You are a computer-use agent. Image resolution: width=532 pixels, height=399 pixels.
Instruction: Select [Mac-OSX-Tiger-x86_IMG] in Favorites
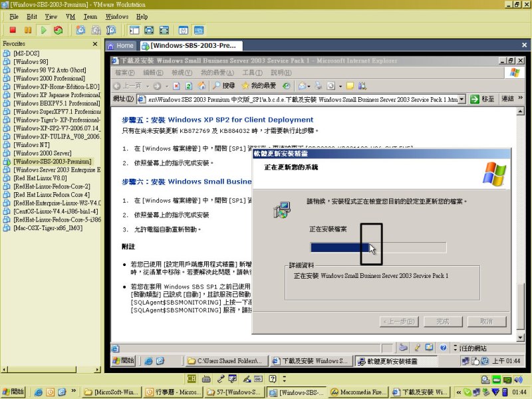[x=48, y=228]
